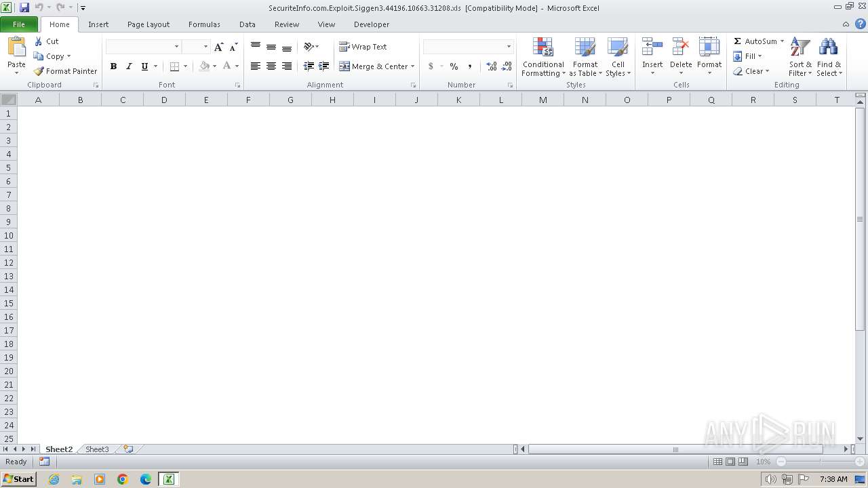Open the Clear dropdown

click(751, 71)
